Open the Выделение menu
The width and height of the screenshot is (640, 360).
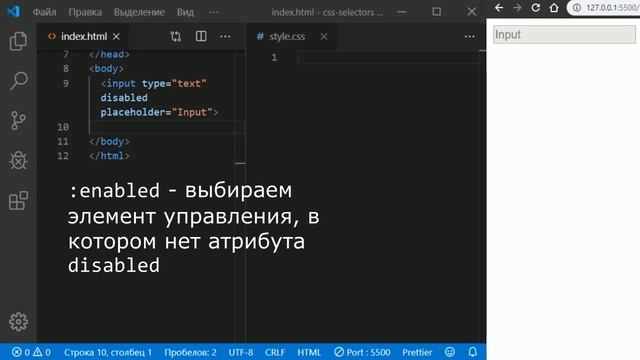pyautogui.click(x=139, y=12)
